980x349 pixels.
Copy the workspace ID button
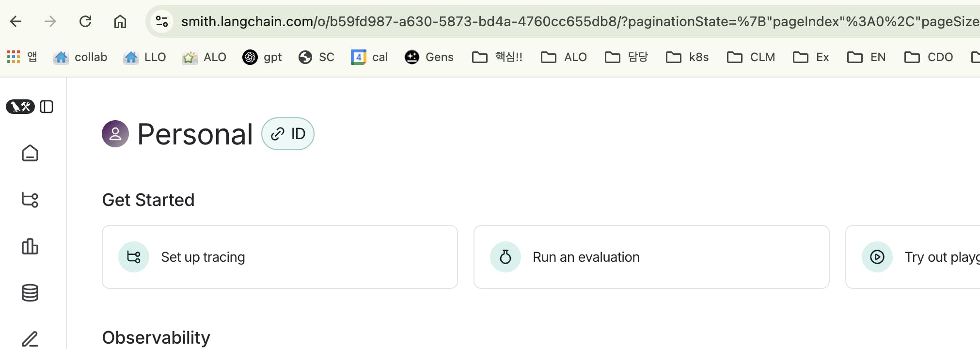pyautogui.click(x=288, y=134)
